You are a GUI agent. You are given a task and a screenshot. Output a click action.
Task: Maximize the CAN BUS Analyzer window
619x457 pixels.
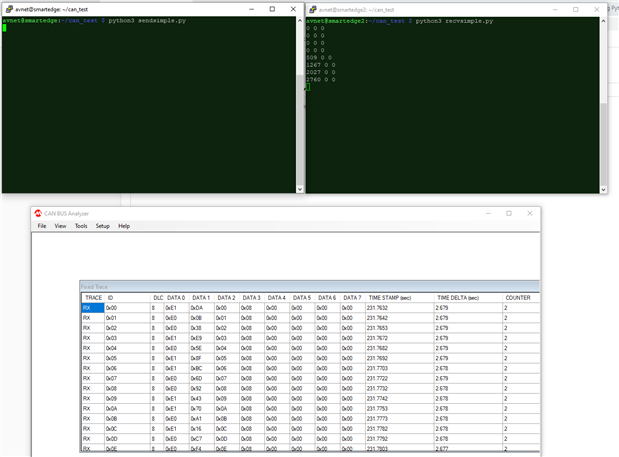tap(508, 213)
